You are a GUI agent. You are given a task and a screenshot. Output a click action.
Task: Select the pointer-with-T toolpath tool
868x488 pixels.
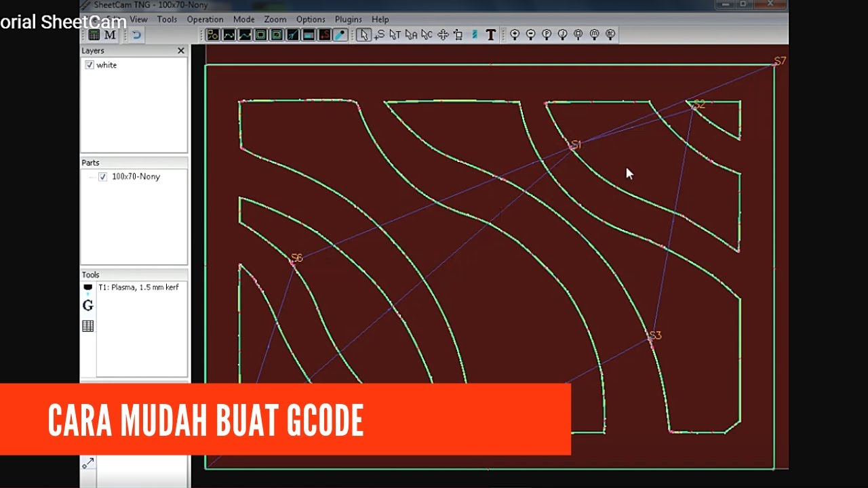pyautogui.click(x=395, y=35)
